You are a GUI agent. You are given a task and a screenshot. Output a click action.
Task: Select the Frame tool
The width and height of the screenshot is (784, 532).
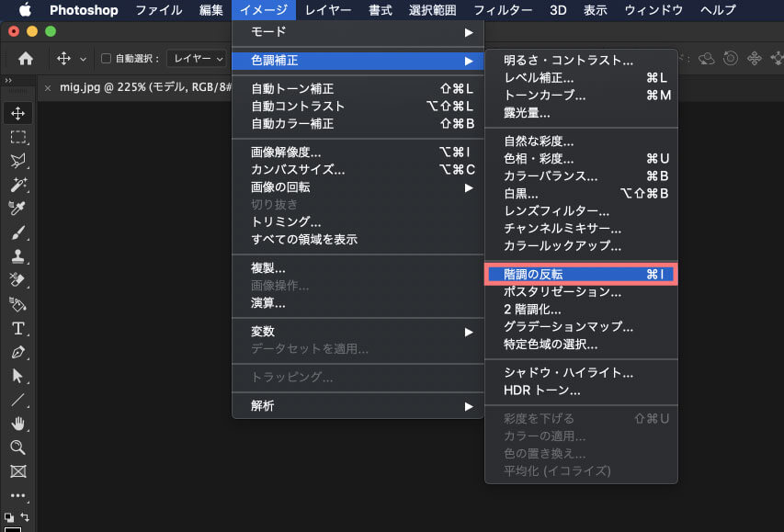18,471
